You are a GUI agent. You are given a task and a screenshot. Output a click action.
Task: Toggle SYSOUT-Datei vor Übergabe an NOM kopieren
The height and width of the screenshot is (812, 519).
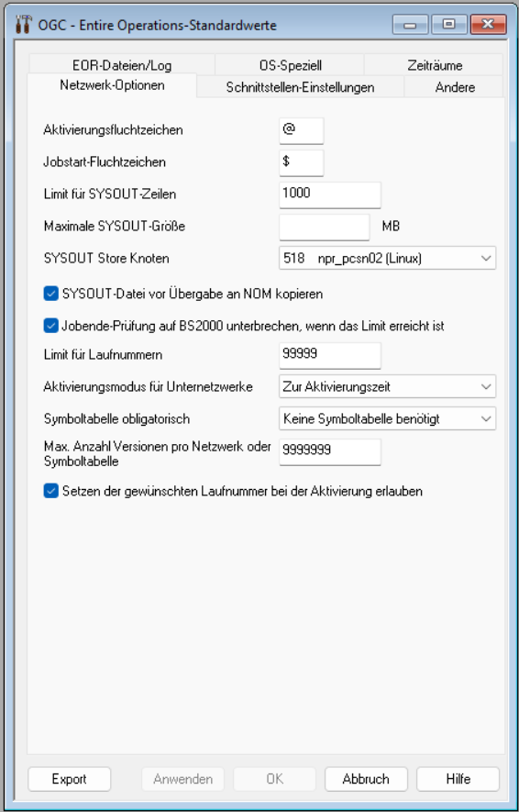pos(50,295)
